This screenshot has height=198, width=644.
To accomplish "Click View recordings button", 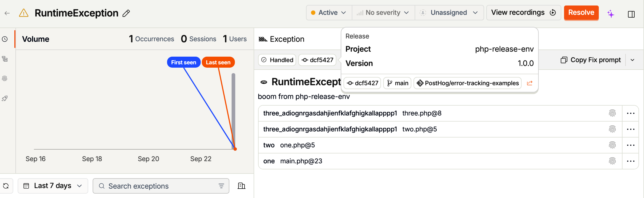I will [524, 13].
